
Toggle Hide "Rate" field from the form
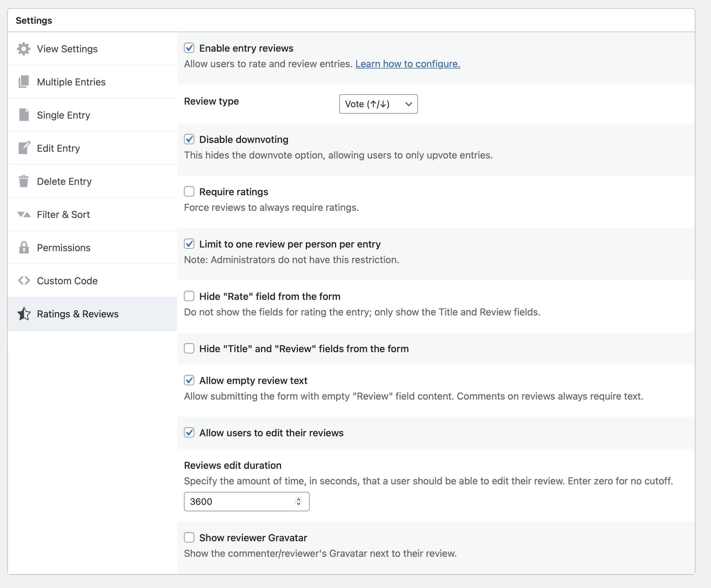[189, 296]
